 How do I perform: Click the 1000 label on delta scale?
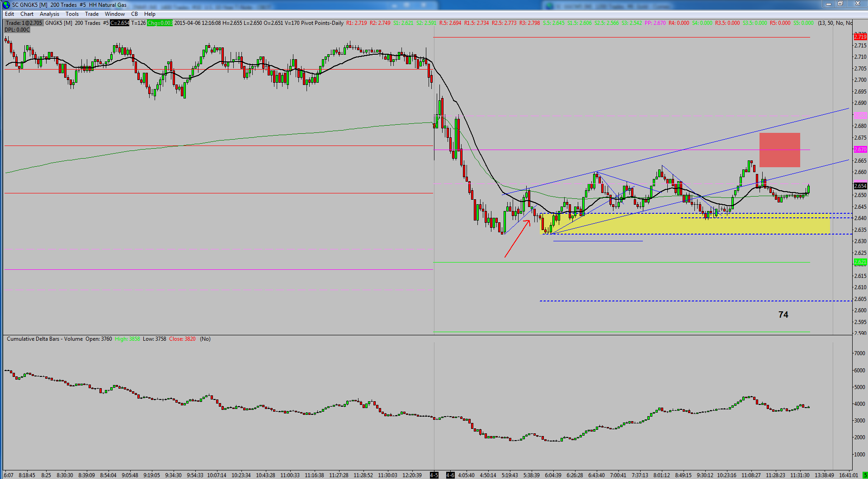pos(859,455)
